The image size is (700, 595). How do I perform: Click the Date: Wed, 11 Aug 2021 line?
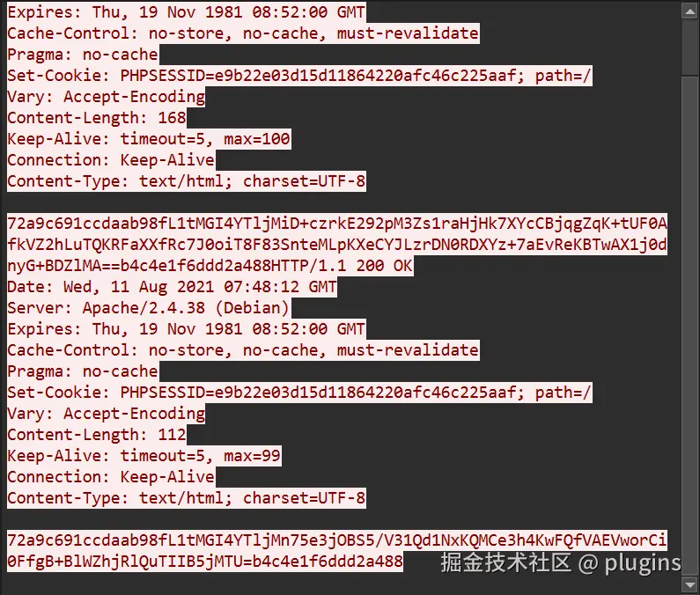coord(172,287)
